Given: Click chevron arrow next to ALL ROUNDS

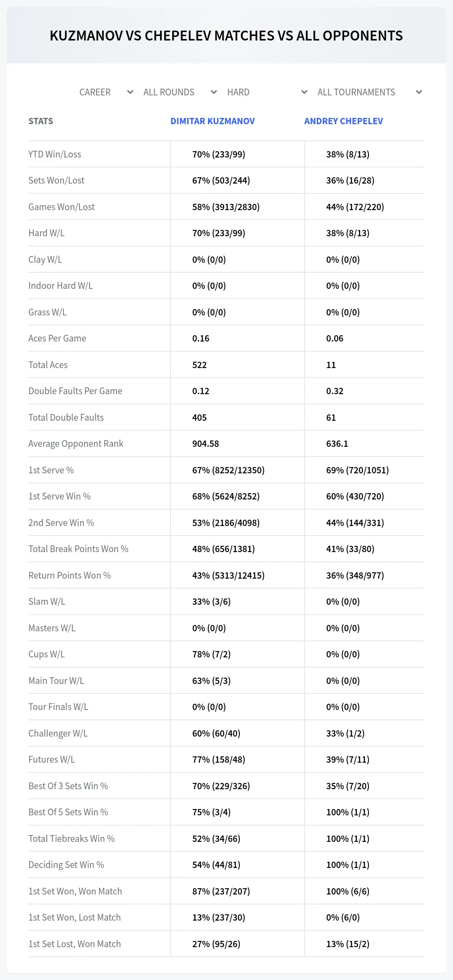Looking at the screenshot, I should pos(214,92).
